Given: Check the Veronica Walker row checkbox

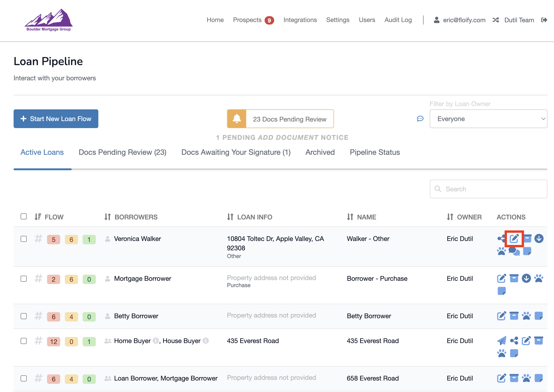Looking at the screenshot, I should [24, 239].
